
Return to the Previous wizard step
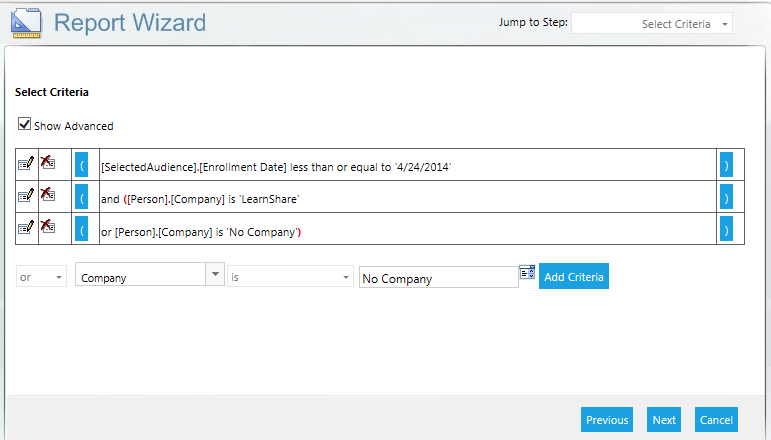click(x=606, y=420)
